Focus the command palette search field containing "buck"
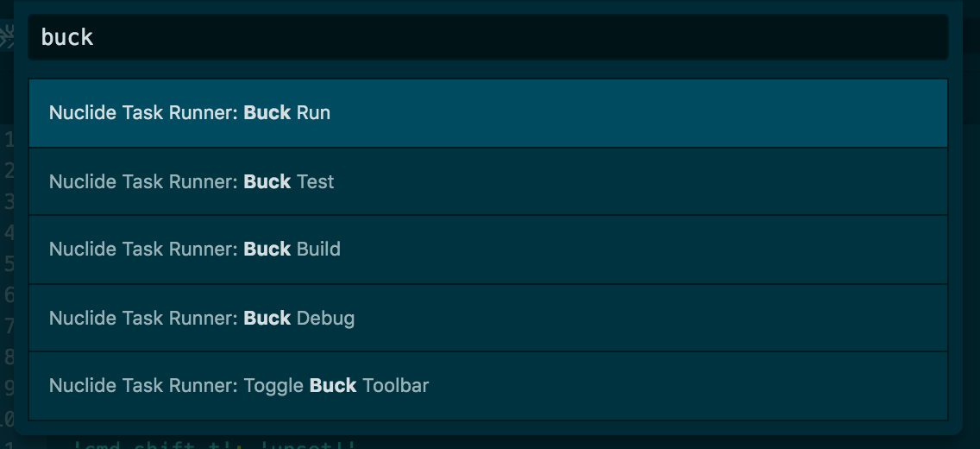Screen dimensions: 980x449 point(488,37)
